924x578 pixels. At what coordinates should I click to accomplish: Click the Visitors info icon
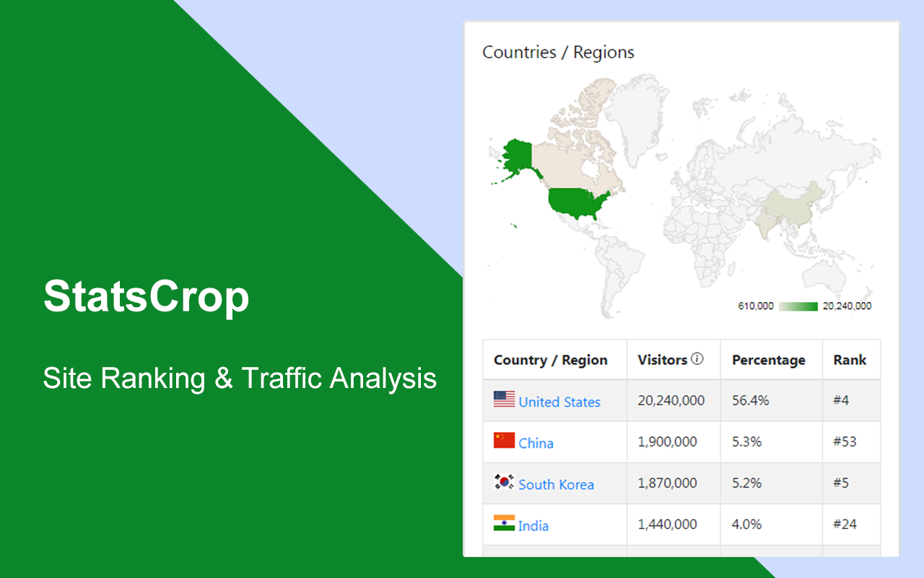click(697, 358)
